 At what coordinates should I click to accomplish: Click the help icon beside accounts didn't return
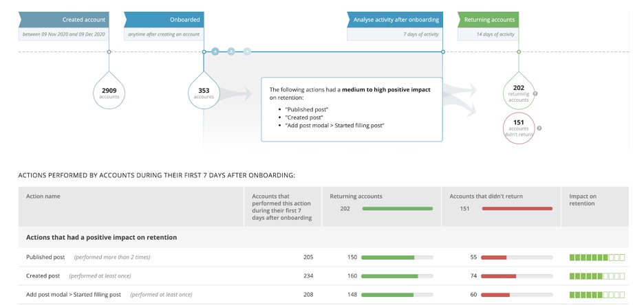pos(539,128)
